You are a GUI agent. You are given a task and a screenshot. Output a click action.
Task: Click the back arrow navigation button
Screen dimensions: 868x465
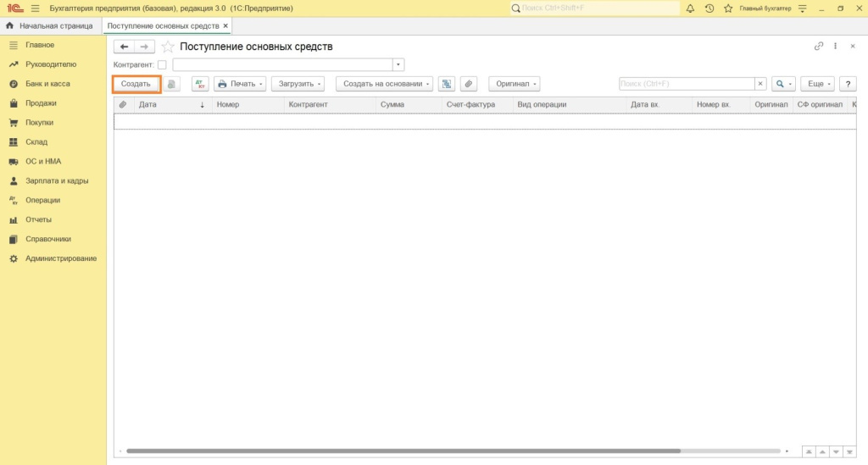click(125, 47)
